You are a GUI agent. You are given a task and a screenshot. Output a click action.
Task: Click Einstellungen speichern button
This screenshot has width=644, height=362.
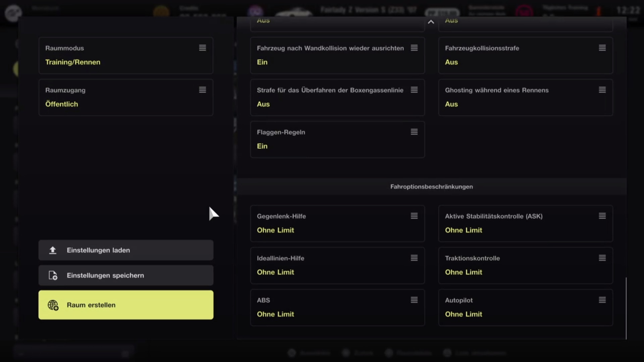click(x=126, y=276)
